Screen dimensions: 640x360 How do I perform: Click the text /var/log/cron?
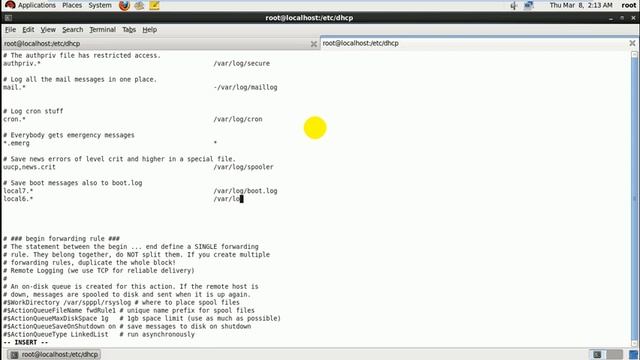click(238, 119)
